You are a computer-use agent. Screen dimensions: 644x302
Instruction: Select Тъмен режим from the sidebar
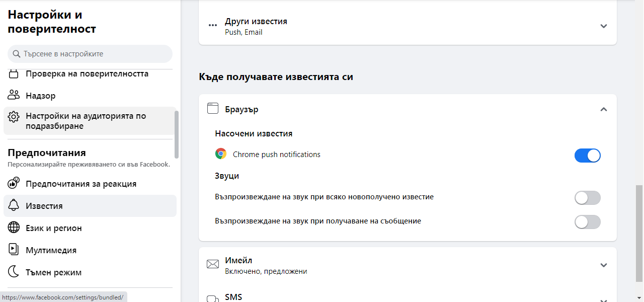point(53,272)
